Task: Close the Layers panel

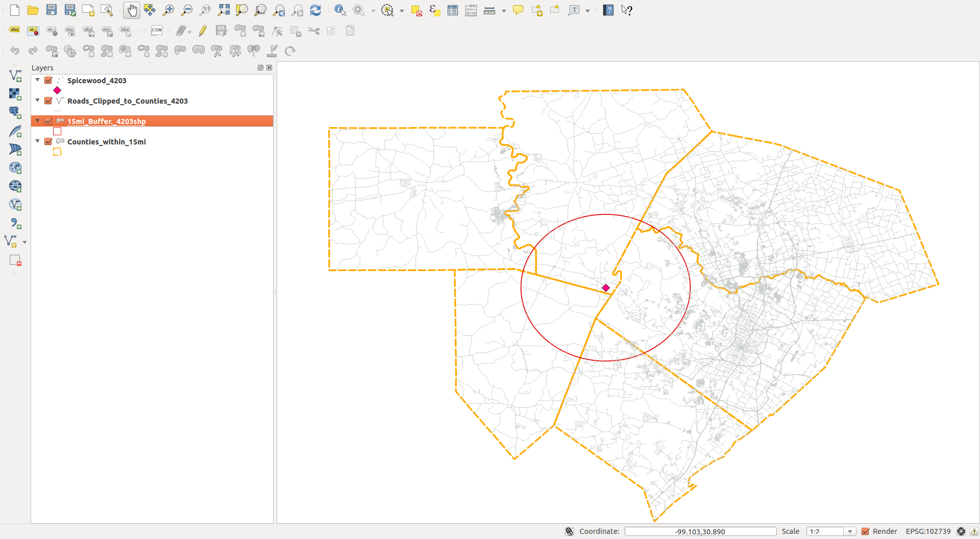Action: (x=269, y=68)
